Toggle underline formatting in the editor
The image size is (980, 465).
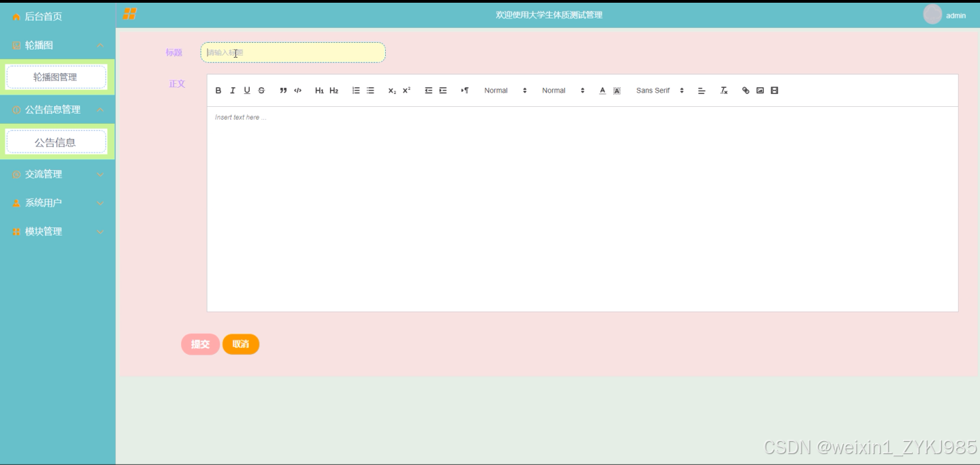click(x=247, y=91)
